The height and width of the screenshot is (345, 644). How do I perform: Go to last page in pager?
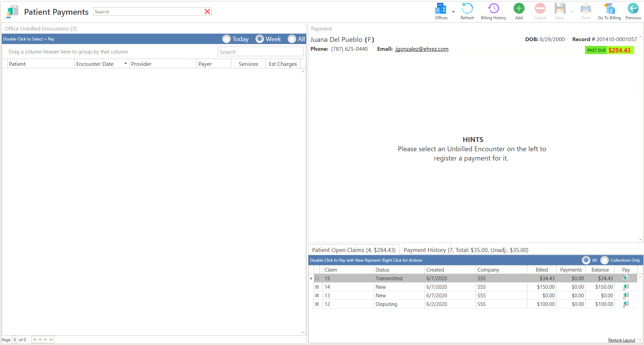pyautogui.click(x=51, y=340)
